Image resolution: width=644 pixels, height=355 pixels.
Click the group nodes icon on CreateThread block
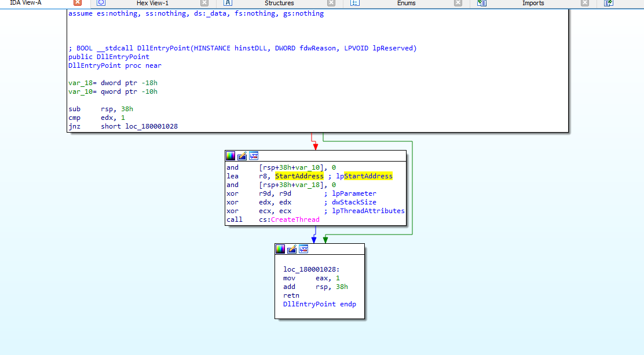point(254,156)
